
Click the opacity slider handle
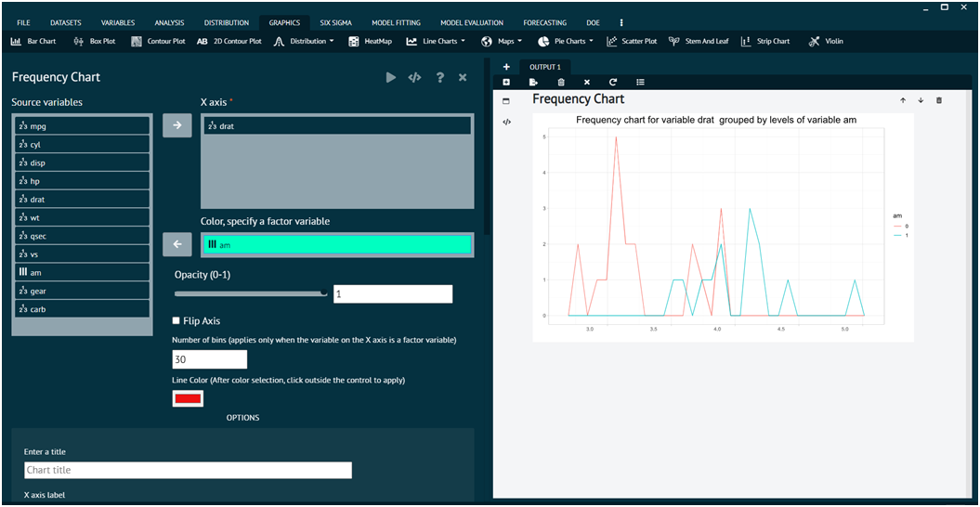(324, 292)
